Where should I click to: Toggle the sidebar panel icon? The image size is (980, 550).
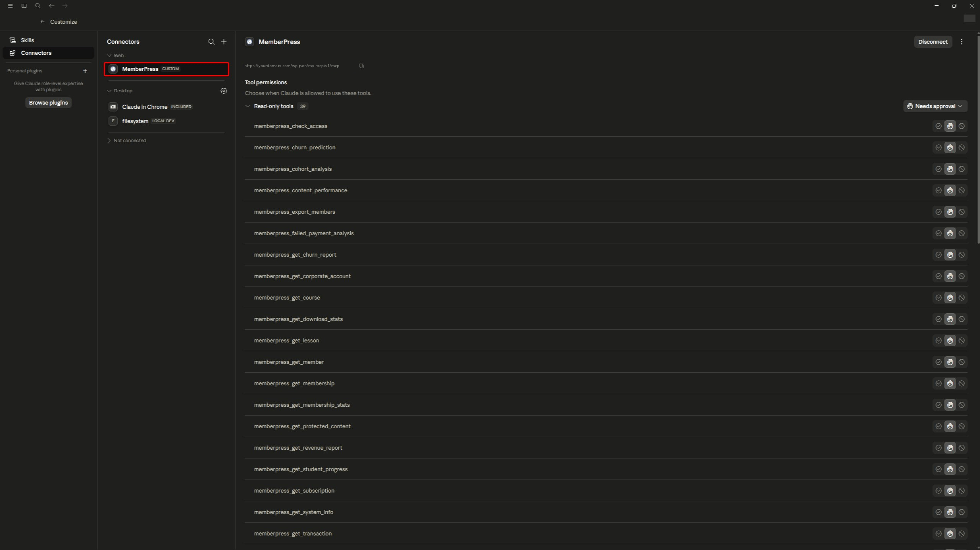tap(24, 6)
